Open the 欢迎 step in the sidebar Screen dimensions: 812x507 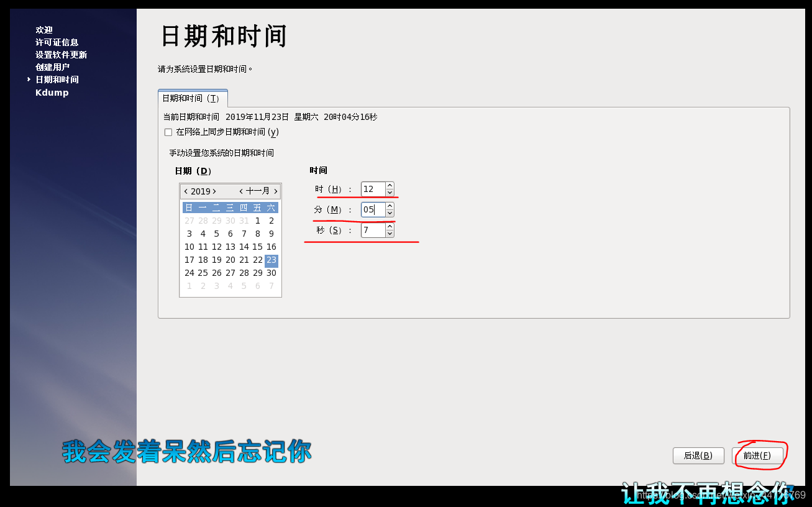[x=43, y=29]
